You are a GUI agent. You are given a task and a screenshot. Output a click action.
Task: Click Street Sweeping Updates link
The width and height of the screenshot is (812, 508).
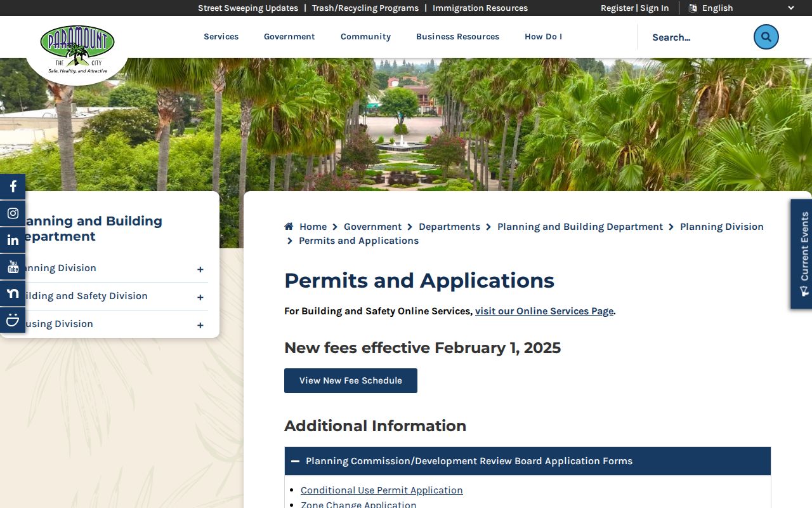(248, 8)
